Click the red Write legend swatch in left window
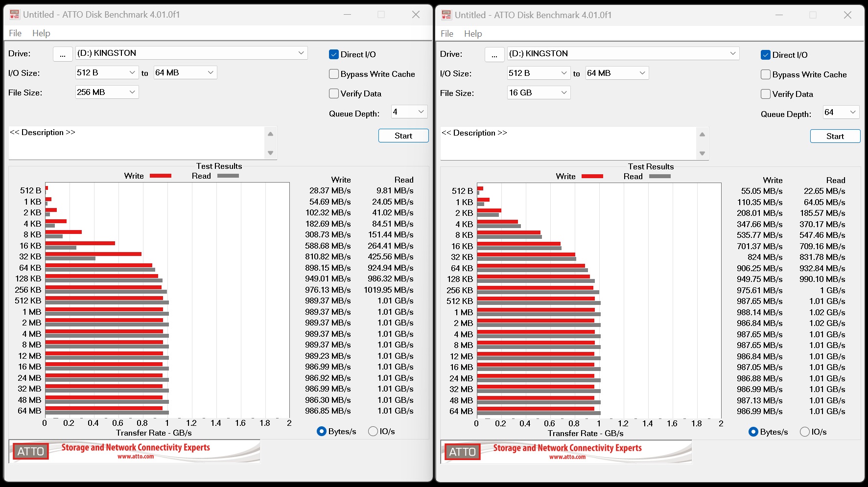Viewport: 868px width, 487px height. tap(161, 176)
